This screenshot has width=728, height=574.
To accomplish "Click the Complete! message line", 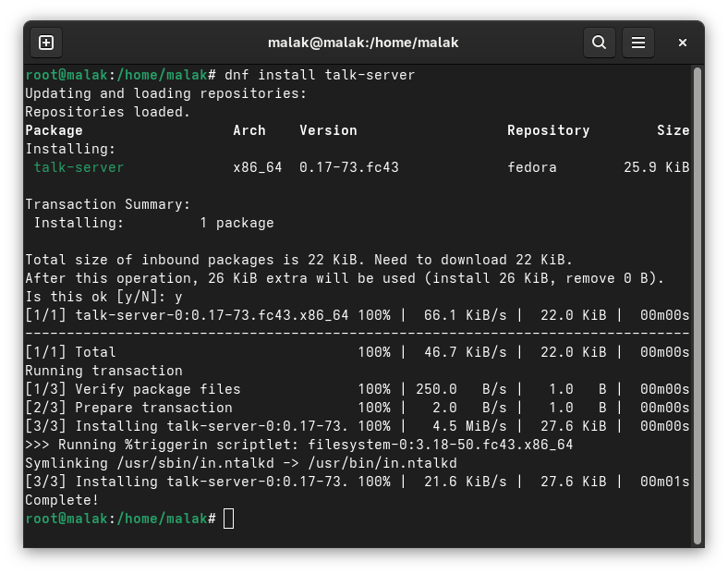I will pyautogui.click(x=62, y=500).
